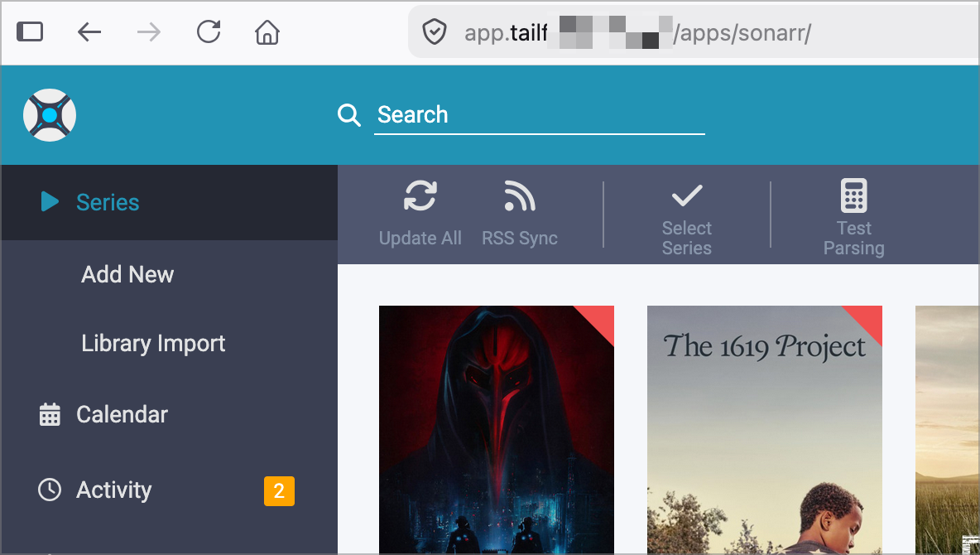Viewport: 980px width, 555px height.
Task: Click Select Series checkmark button
Action: click(686, 218)
